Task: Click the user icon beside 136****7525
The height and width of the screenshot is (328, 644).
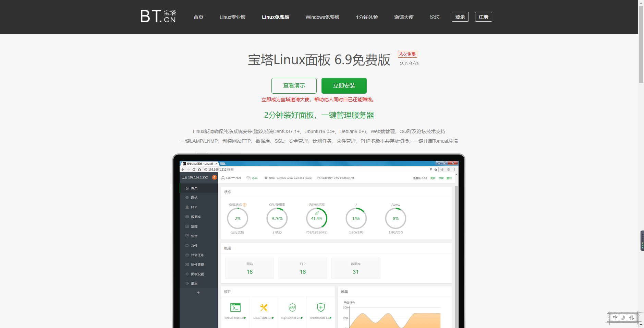Action: coord(223,178)
